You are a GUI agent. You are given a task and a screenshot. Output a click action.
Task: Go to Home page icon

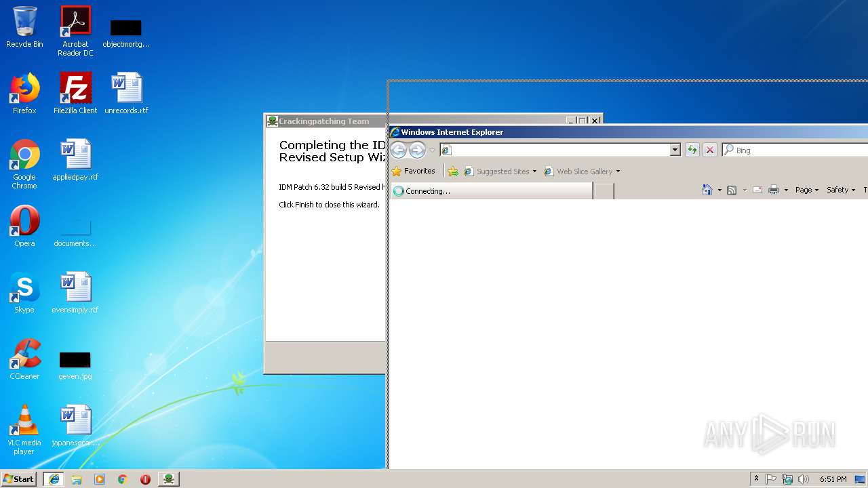pos(707,190)
